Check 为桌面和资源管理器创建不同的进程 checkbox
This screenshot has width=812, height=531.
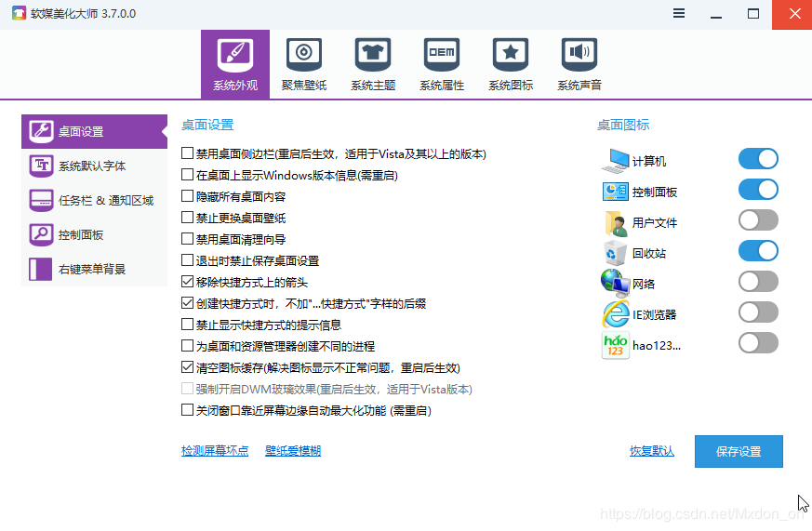click(188, 346)
